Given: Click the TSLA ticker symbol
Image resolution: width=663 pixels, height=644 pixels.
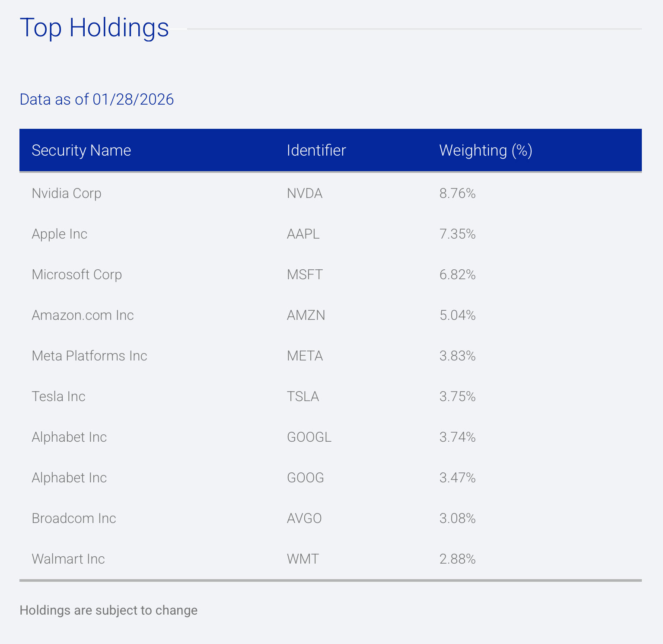Looking at the screenshot, I should [x=303, y=396].
